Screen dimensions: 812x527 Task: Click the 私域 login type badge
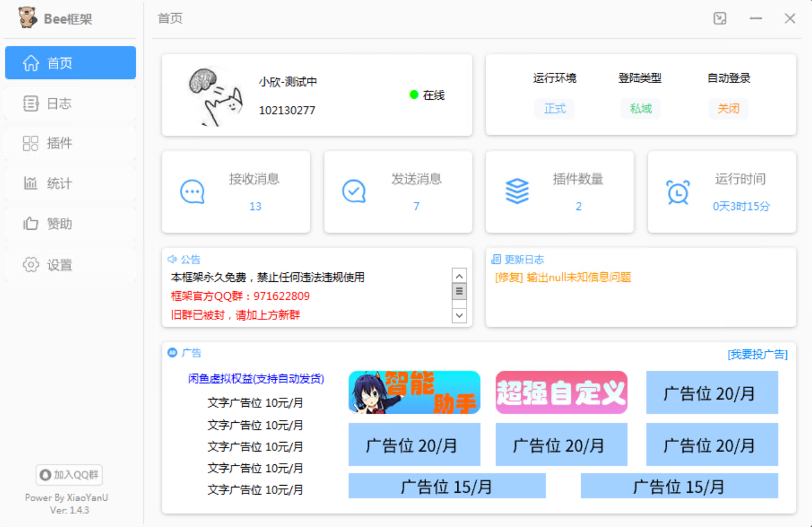pos(640,109)
